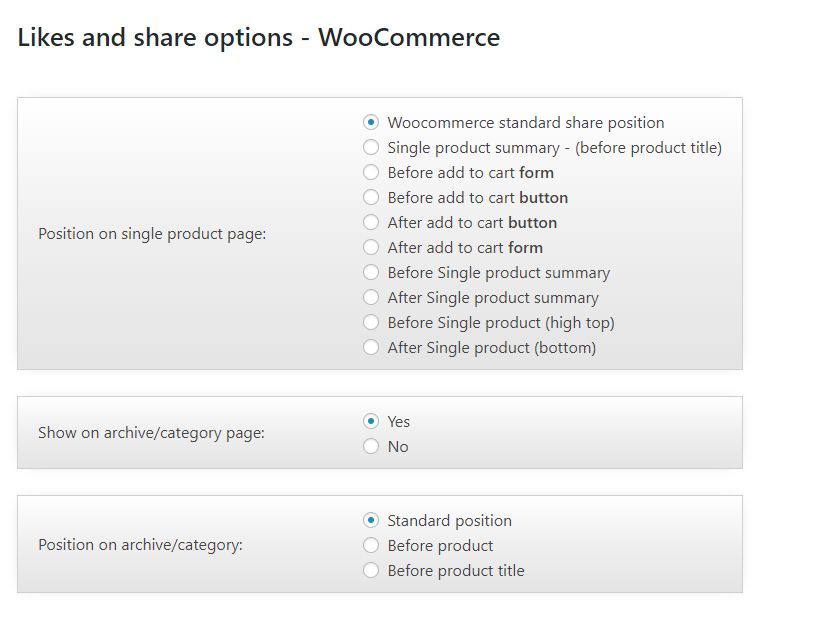This screenshot has height=634, width=838.
Task: Select Woocommerce standard share position option
Action: pos(371,123)
